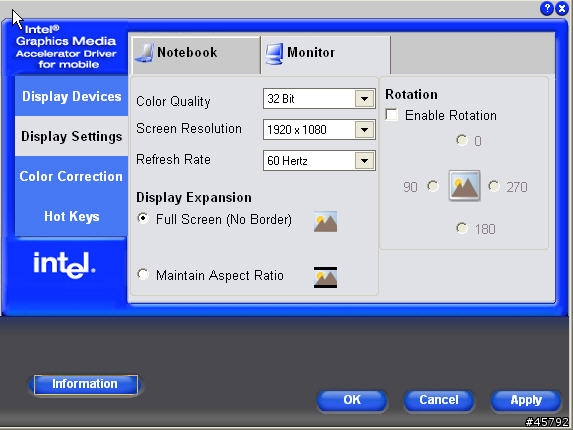This screenshot has width=573, height=430.
Task: Switch to the Monitor tab
Action: 326,55
